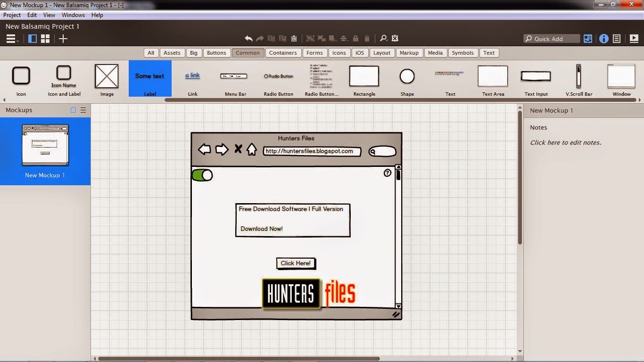Click the back arrow in browser mockup
Image resolution: width=644 pixels, height=362 pixels.
[204, 149]
